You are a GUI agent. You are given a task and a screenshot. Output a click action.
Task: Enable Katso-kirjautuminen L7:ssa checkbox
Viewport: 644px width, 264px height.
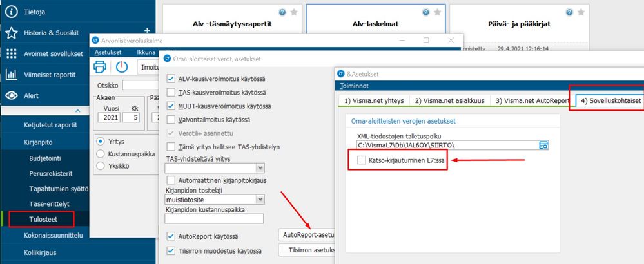tap(362, 160)
